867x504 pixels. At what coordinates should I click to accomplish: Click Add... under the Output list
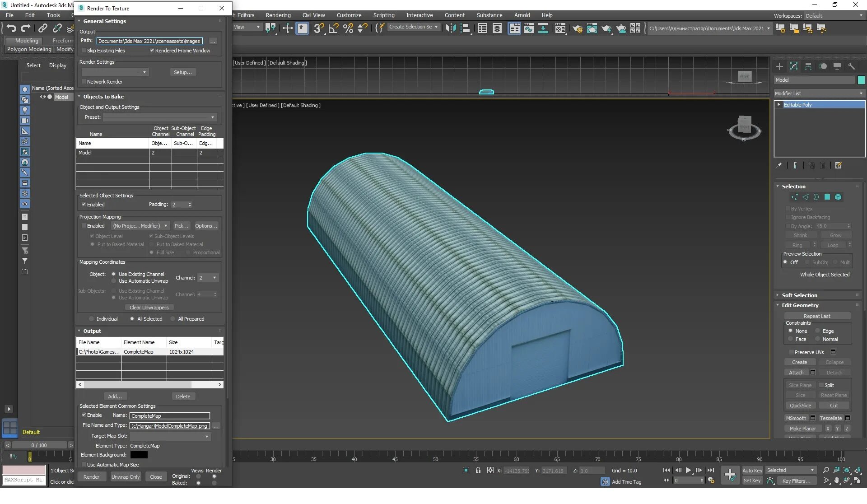(115, 397)
